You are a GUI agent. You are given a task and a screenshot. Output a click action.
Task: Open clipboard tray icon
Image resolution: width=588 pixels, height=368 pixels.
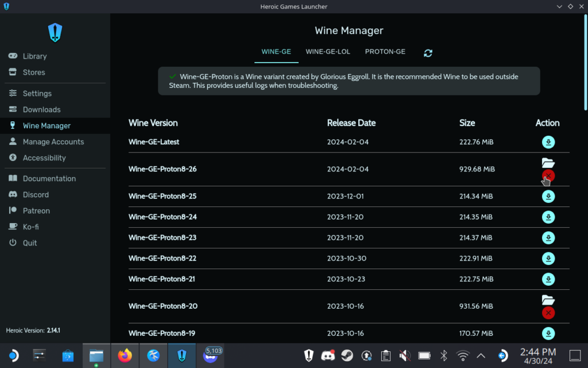pos(385,355)
